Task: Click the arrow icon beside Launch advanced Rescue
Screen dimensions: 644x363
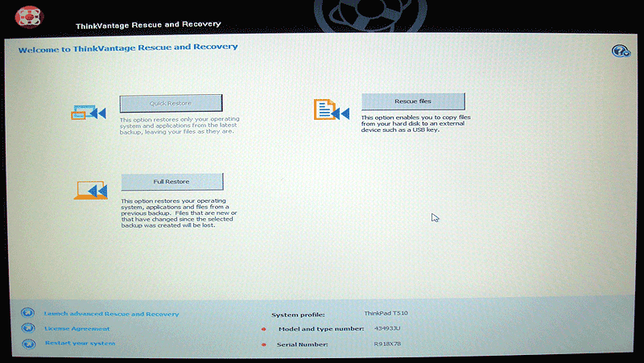Action: pyautogui.click(x=28, y=313)
